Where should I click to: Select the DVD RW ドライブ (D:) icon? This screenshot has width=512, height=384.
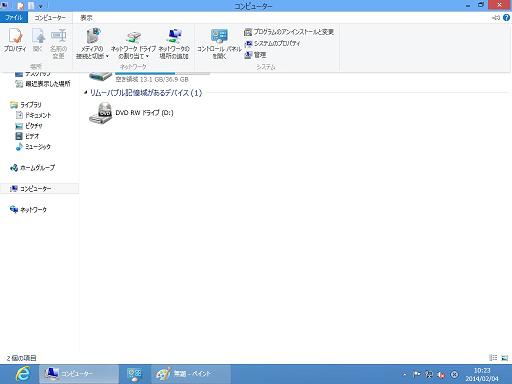100,113
